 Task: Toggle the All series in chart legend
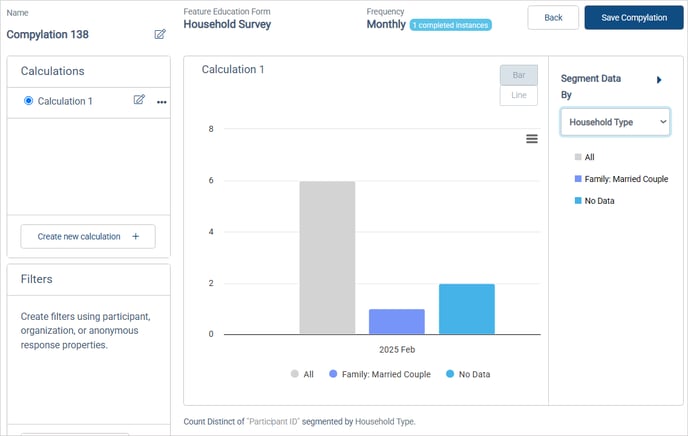(302, 374)
